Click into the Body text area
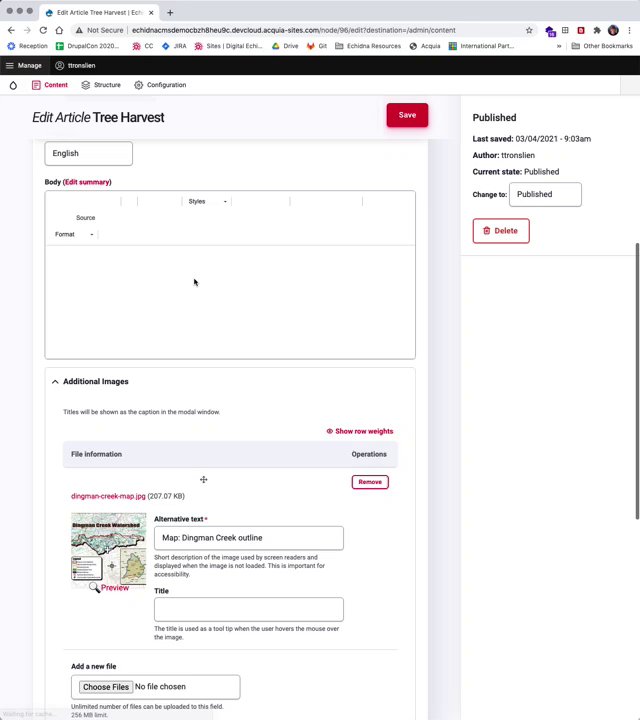 (x=230, y=302)
